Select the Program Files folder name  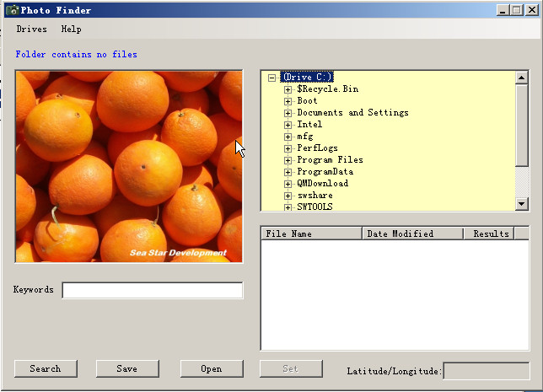click(330, 160)
